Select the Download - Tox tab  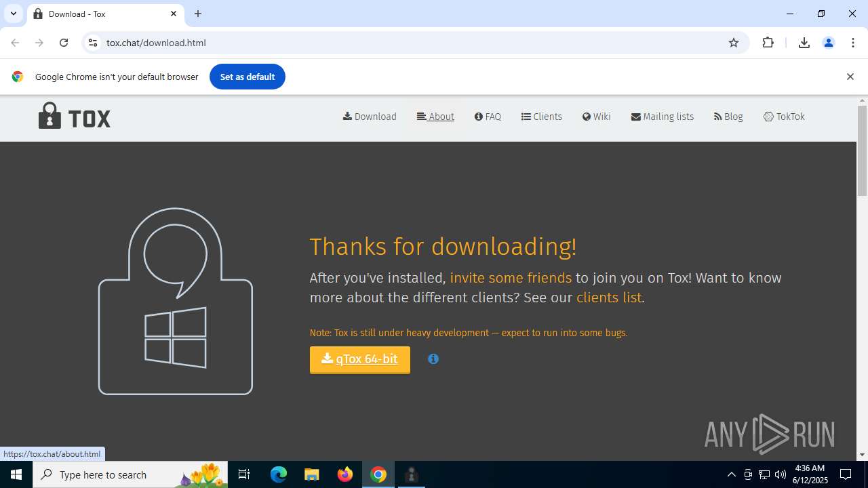tap(105, 14)
